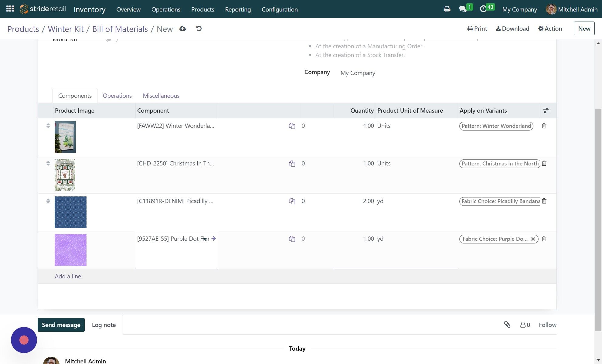Image resolution: width=602 pixels, height=364 pixels.
Task: Switch to the Components tab
Action: coord(75,96)
